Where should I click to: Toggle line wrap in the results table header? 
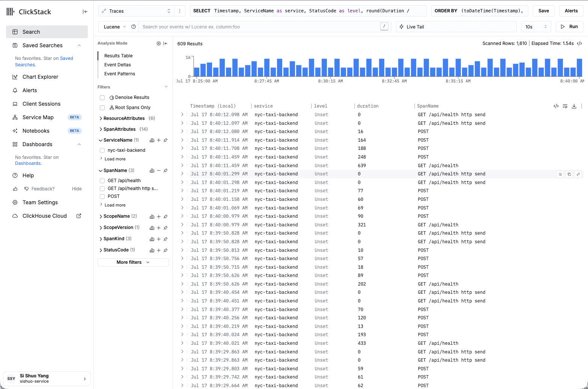pos(565,106)
